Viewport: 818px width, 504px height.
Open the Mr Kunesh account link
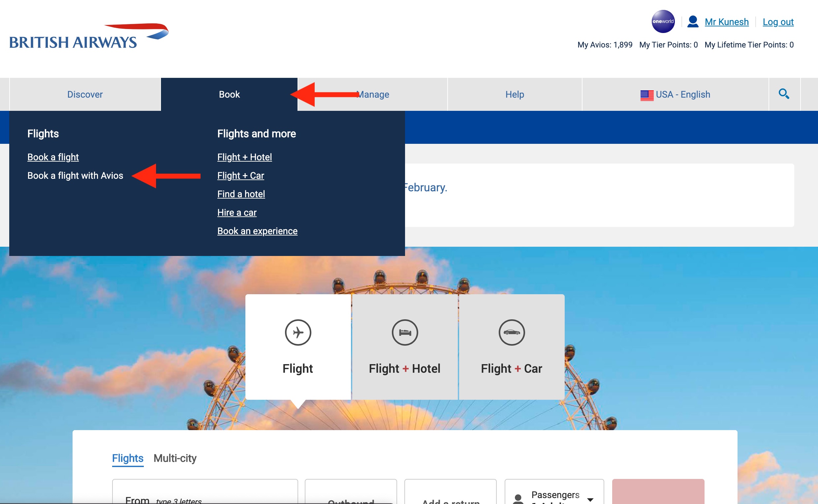727,22
